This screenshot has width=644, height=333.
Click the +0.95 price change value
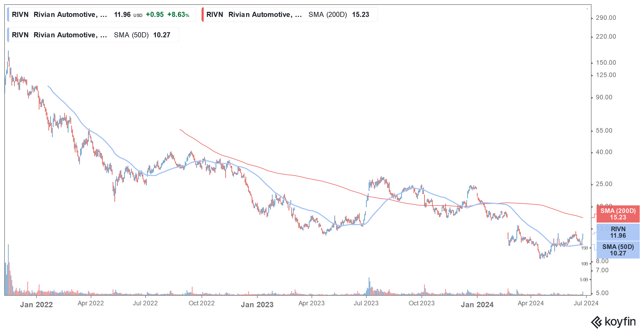155,15
